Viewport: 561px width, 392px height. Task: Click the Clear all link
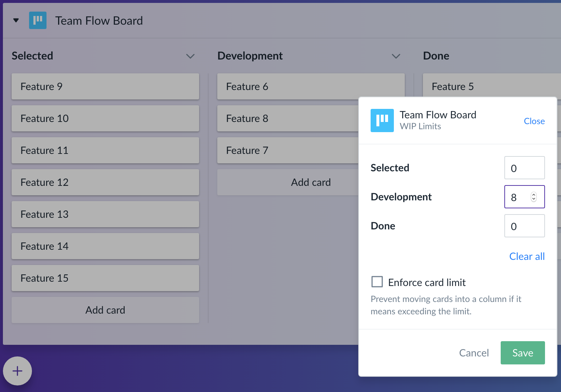click(526, 256)
